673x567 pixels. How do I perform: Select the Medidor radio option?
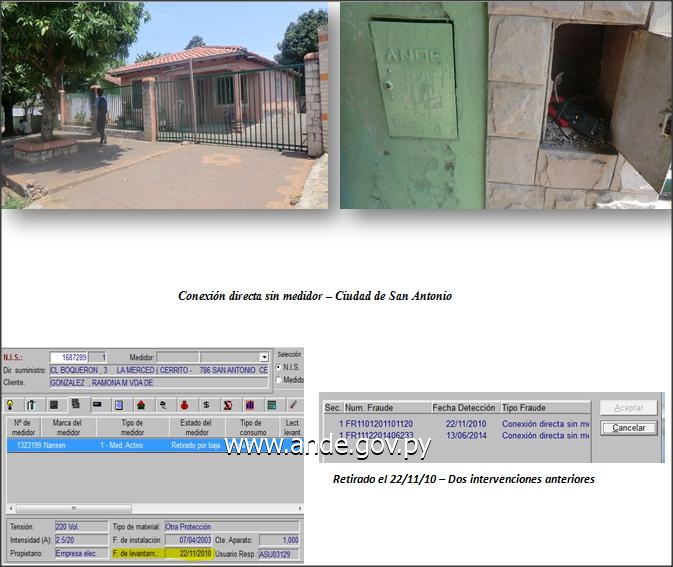[279, 380]
